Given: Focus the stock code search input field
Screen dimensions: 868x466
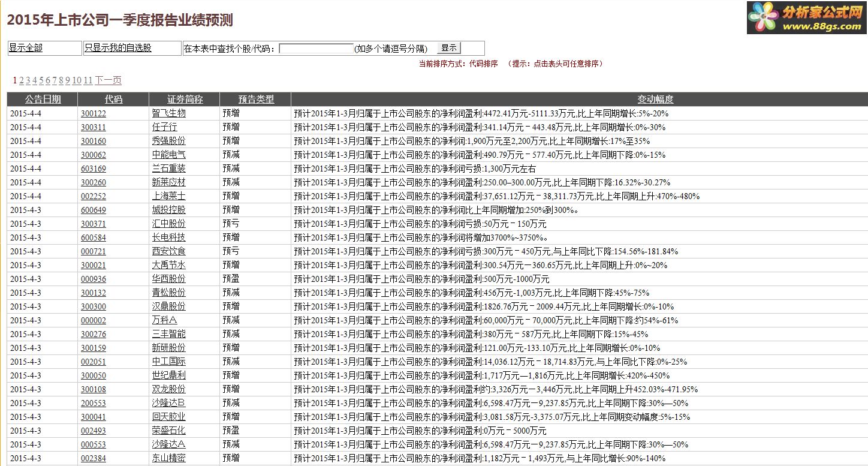Looking at the screenshot, I should coord(316,49).
